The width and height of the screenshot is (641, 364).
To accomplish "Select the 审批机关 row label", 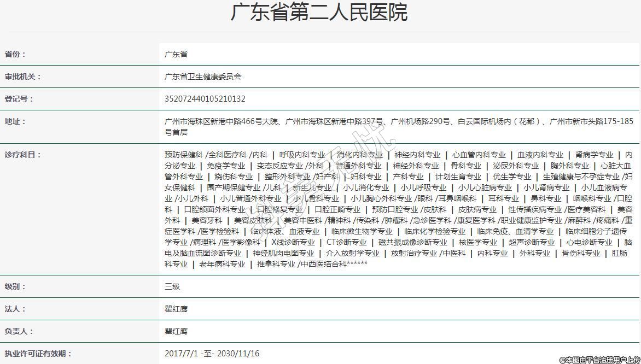I will [x=23, y=77].
